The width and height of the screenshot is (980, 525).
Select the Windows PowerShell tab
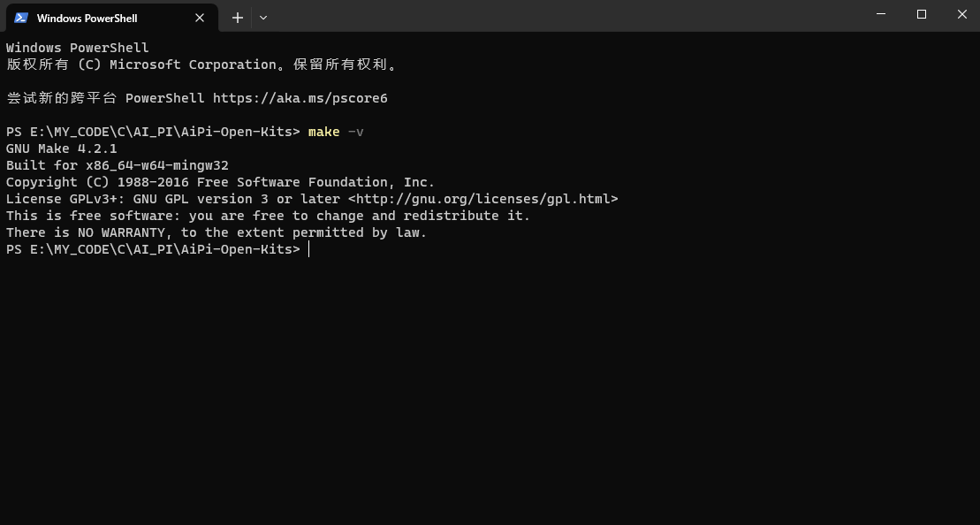pos(112,18)
